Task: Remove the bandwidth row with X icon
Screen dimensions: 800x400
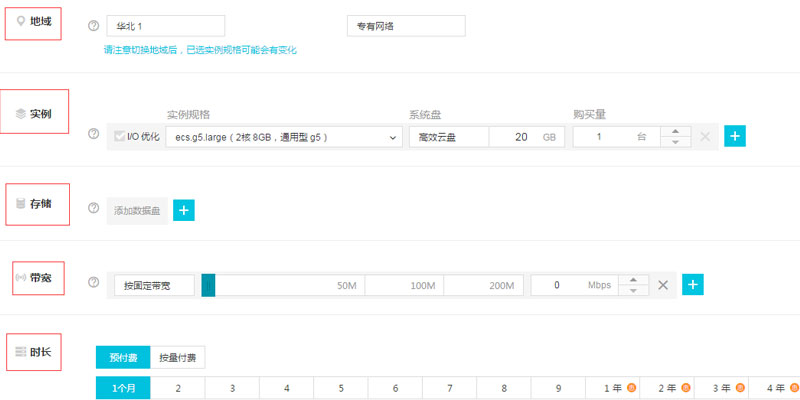Action: click(663, 285)
